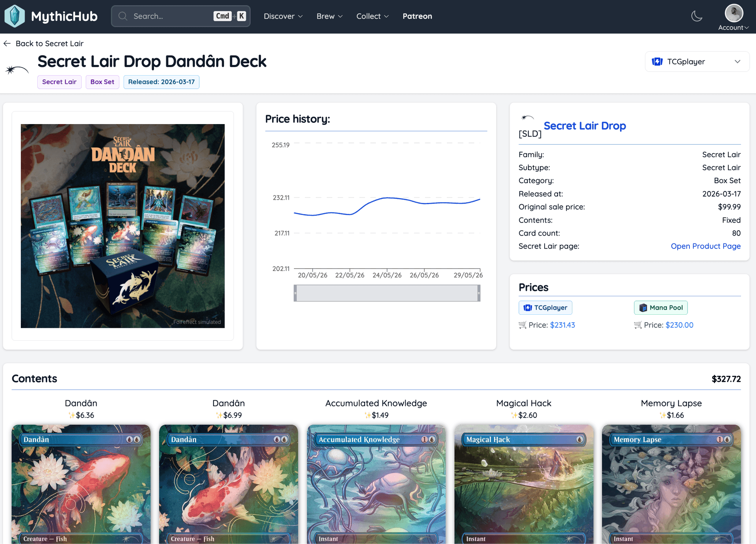The image size is (756, 544).
Task: Expand the Collect menu
Action: pyautogui.click(x=372, y=16)
